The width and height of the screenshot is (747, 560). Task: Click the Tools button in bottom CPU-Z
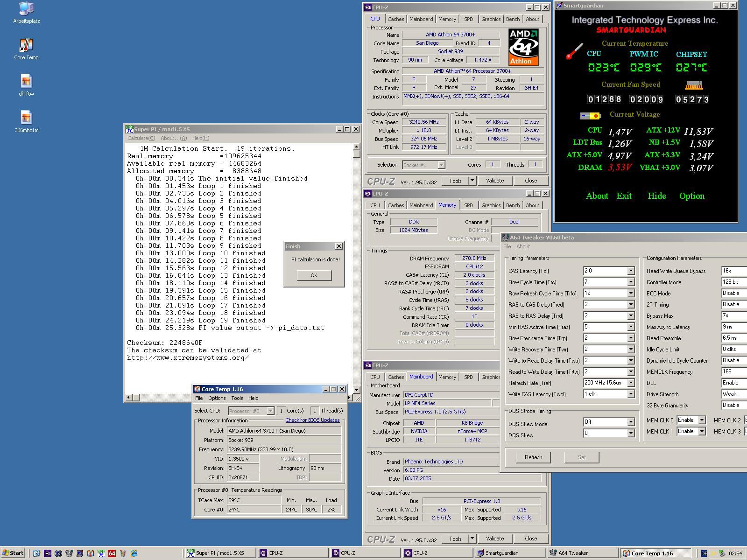pos(455,539)
